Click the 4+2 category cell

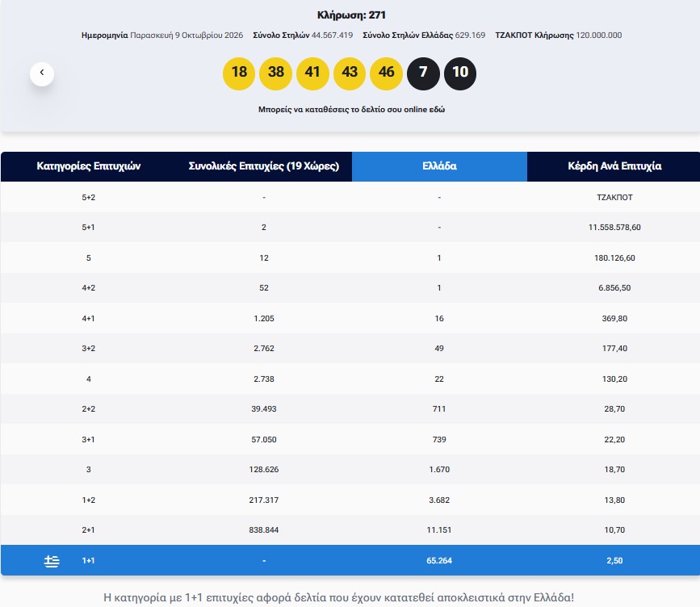88,288
